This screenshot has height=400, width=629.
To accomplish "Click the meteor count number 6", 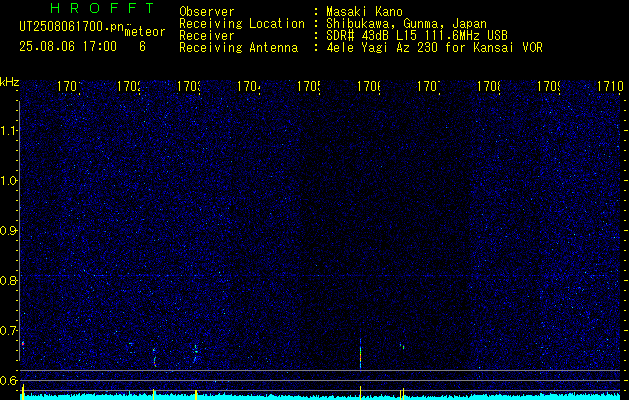I will pos(142,47).
